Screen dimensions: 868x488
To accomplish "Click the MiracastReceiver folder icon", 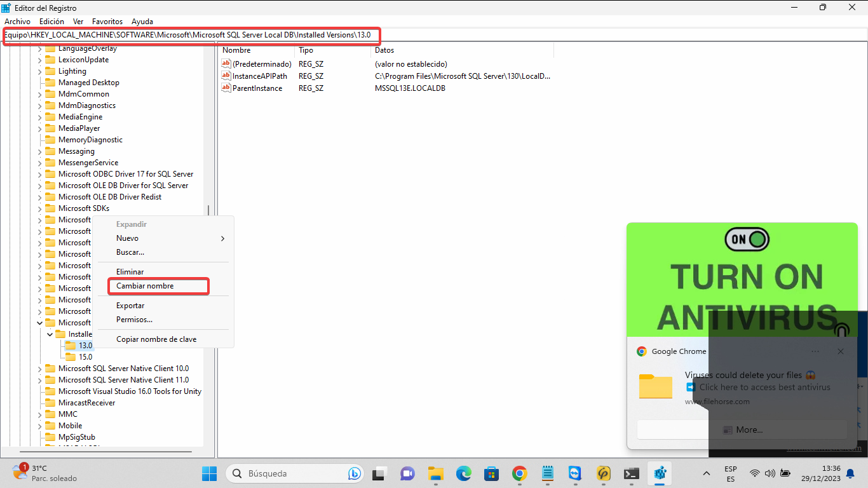I will pyautogui.click(x=50, y=403).
